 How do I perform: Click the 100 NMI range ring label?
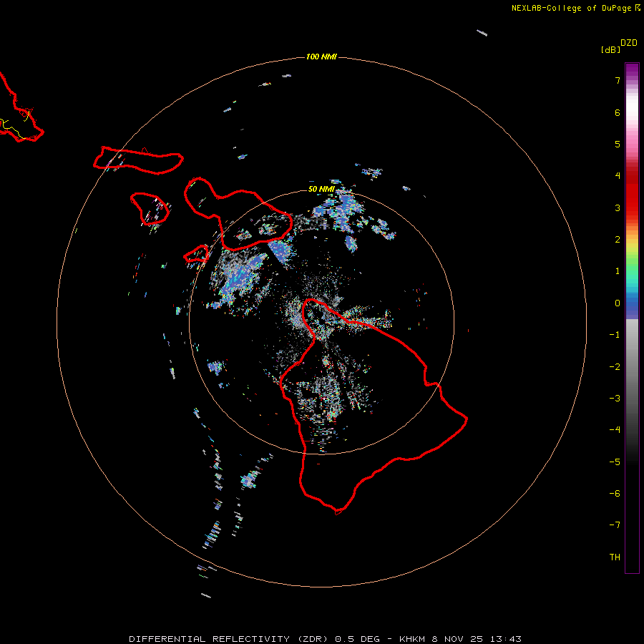point(321,57)
